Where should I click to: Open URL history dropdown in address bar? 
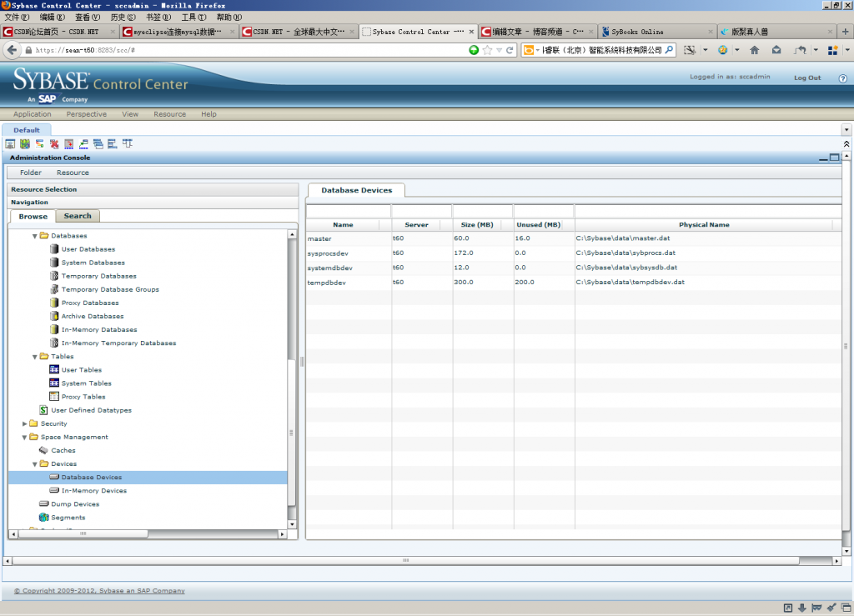coord(499,50)
